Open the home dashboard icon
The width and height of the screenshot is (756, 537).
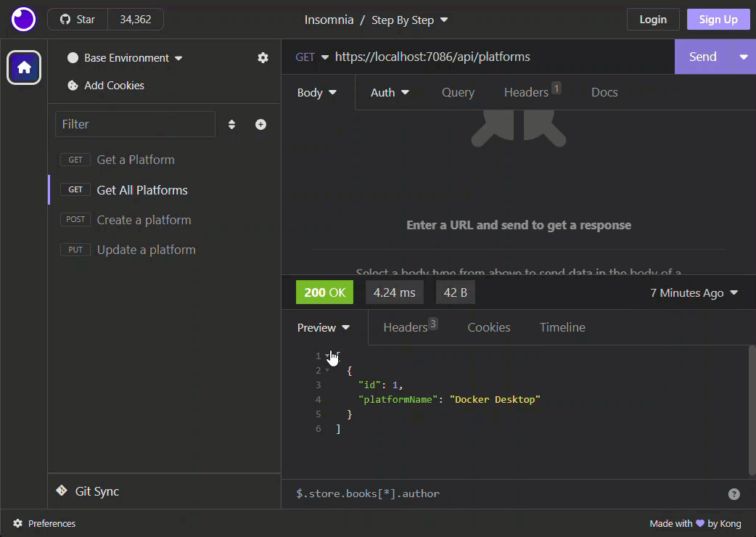click(x=24, y=67)
